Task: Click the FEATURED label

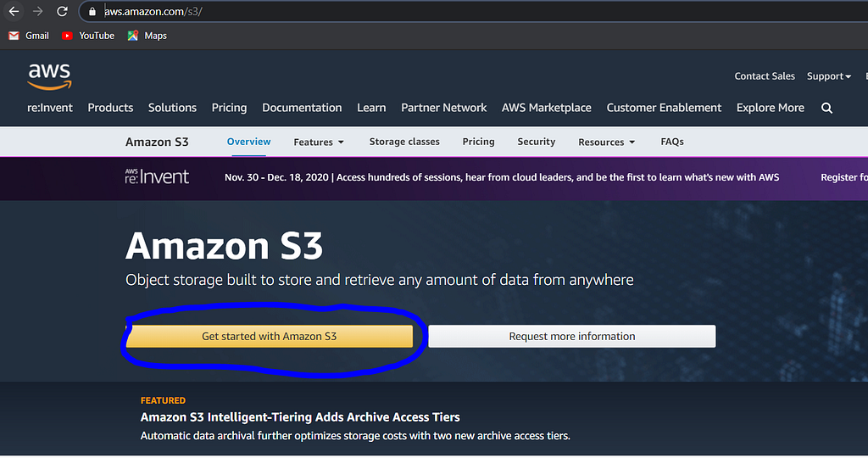Action: coord(163,400)
